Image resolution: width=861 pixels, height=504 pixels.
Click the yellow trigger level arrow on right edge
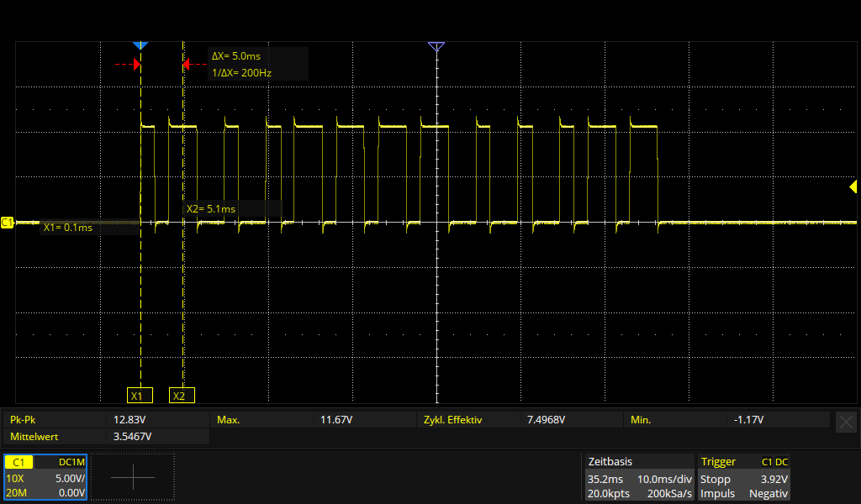coord(853,187)
